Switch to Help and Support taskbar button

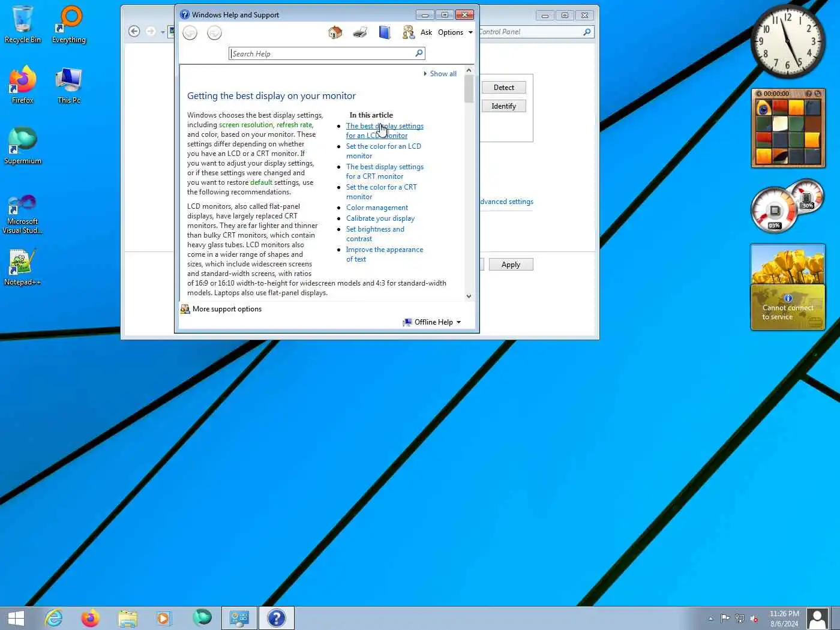277,618
